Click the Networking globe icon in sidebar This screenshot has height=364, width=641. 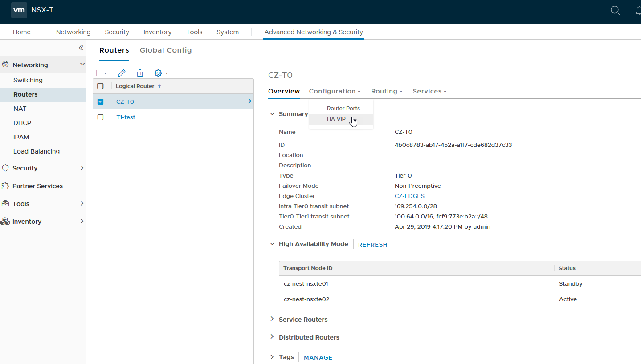coord(5,65)
